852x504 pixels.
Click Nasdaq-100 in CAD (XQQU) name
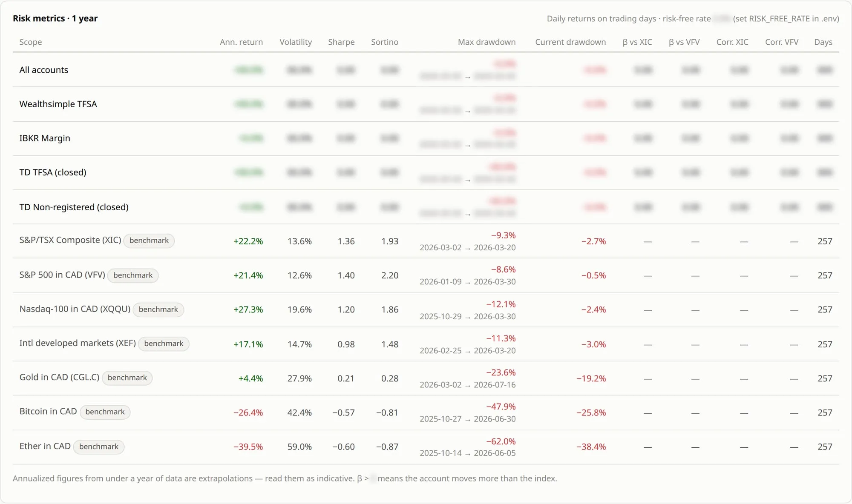pyautogui.click(x=75, y=309)
